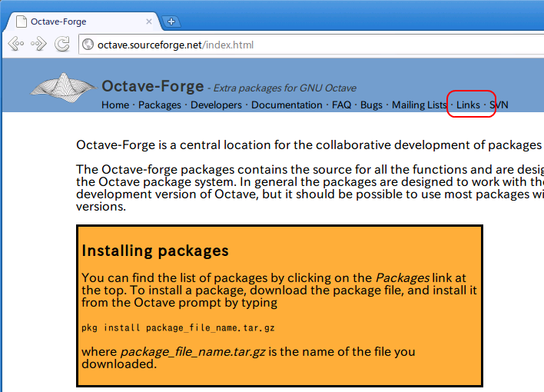
Task: Click the italic 'Packages' word in the orange box
Action: point(403,278)
